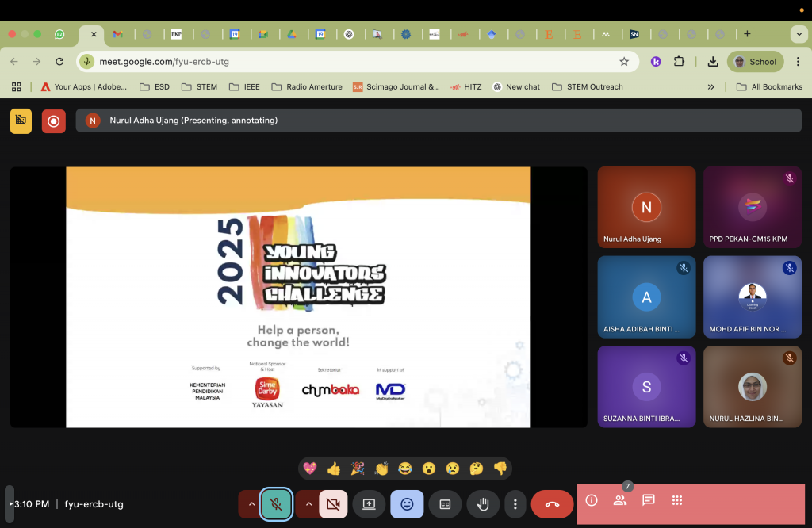The height and width of the screenshot is (528, 812).
Task: Send the thinking face reaction
Action: coord(477,469)
